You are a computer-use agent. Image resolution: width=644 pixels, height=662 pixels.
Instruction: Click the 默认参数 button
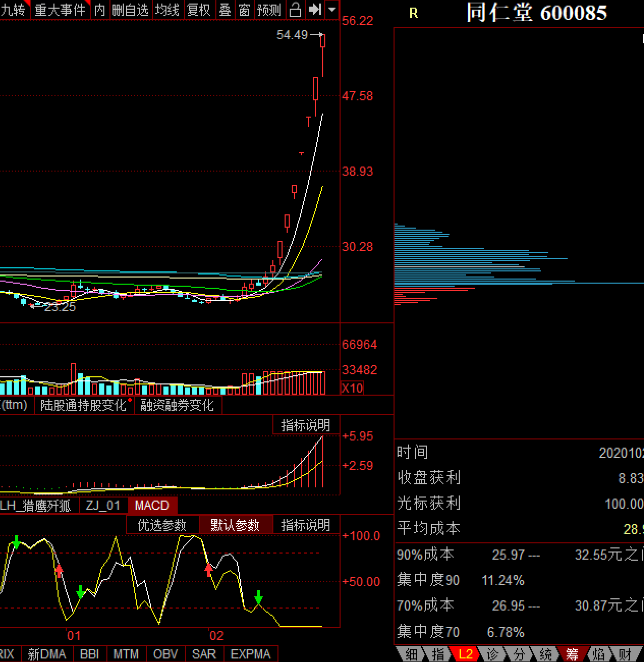click(236, 525)
